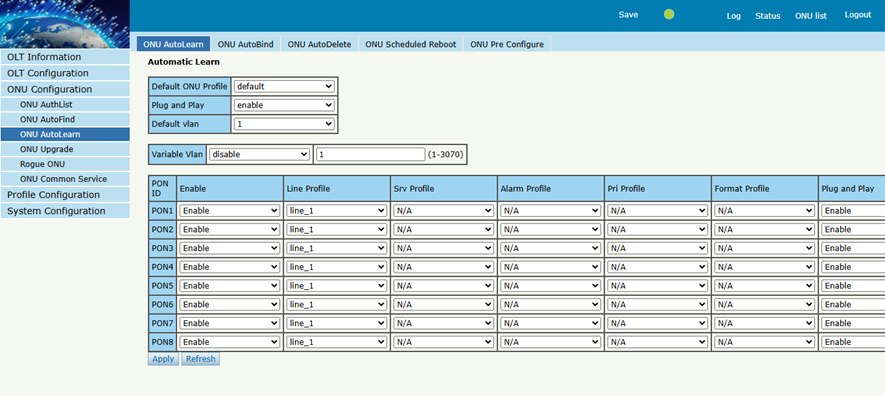885x396 pixels.
Task: Open the Default ONU Profile dropdown
Action: click(284, 86)
